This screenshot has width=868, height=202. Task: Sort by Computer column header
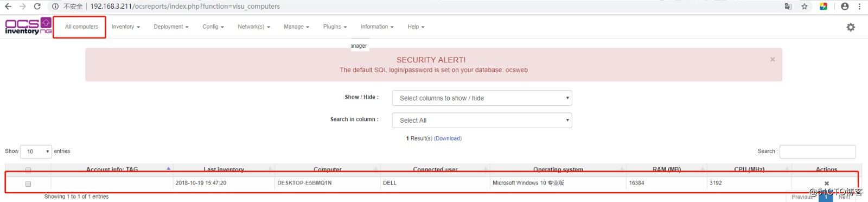[328, 169]
